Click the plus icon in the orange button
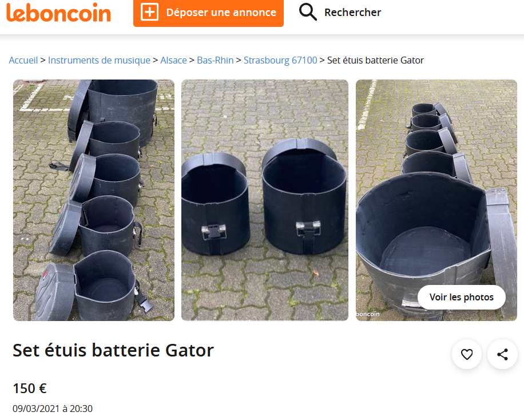This screenshot has width=524, height=420. coord(149,12)
